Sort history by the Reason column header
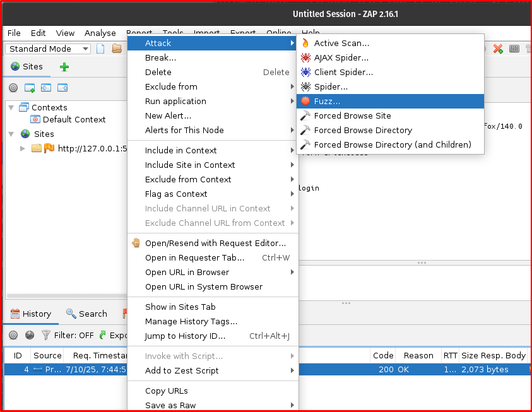The image size is (532, 412). pyautogui.click(x=418, y=355)
